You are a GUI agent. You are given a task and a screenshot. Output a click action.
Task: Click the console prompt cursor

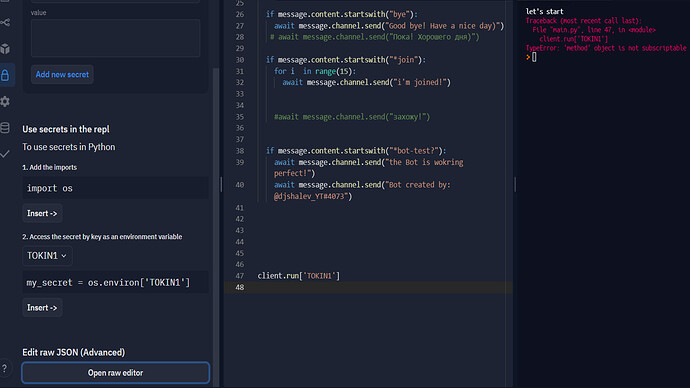[534, 57]
